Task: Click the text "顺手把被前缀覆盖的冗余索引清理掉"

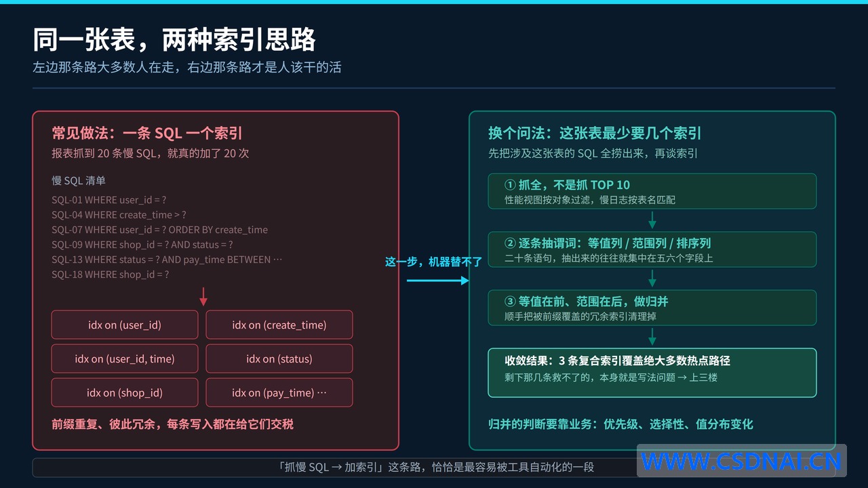Action: (580, 317)
